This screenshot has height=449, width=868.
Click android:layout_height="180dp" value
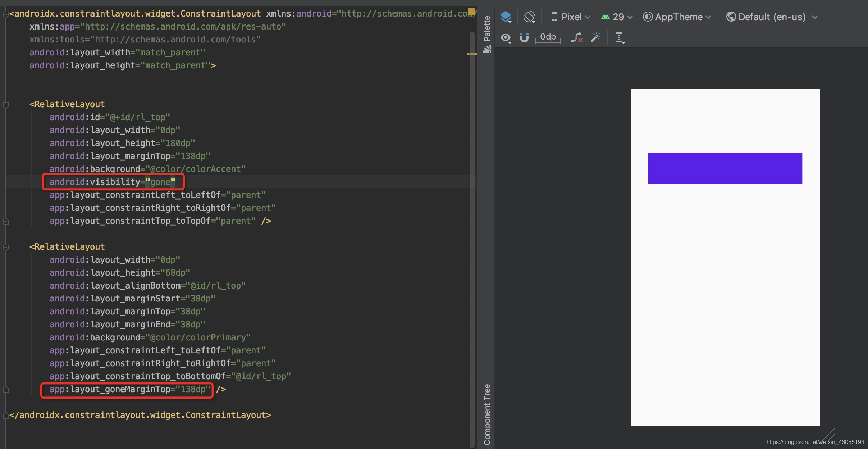tap(178, 143)
